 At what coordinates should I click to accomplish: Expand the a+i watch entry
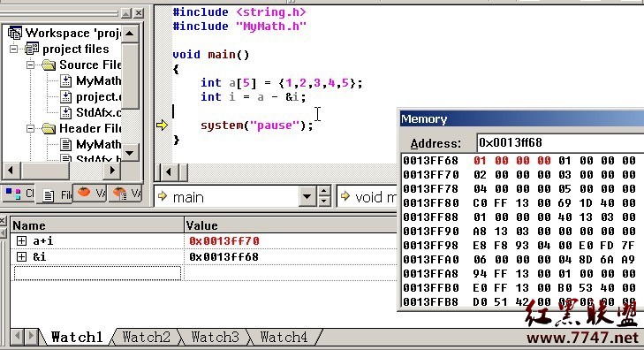(21, 240)
